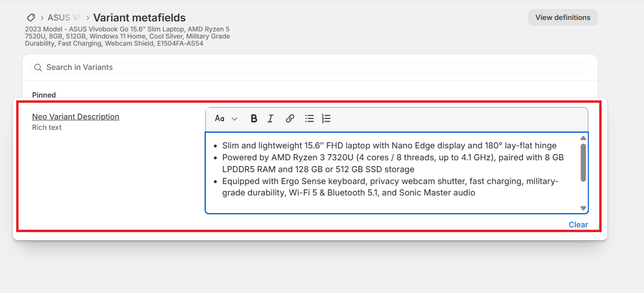Click the 'Pinned' section heading
The height and width of the screenshot is (293, 644).
(44, 95)
